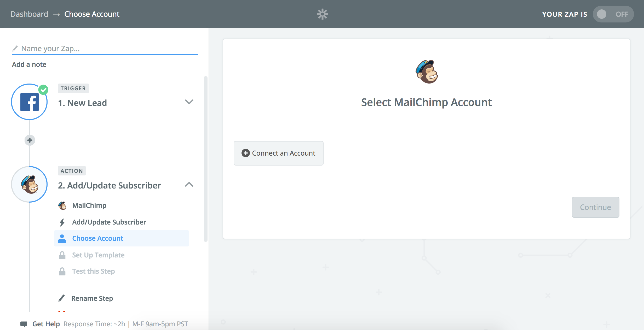Viewport: 644px width, 330px height.
Task: Click pencil icon in Zap name field
Action: coord(15,49)
